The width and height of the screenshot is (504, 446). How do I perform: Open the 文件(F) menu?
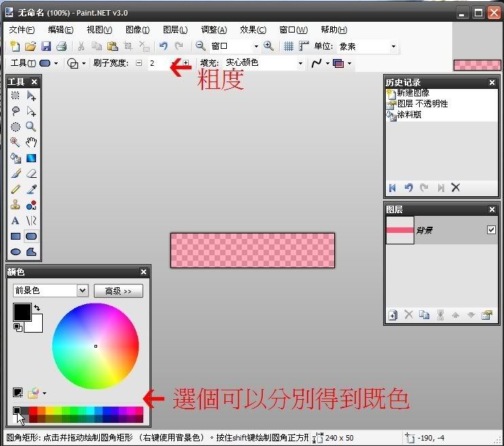coord(22,30)
